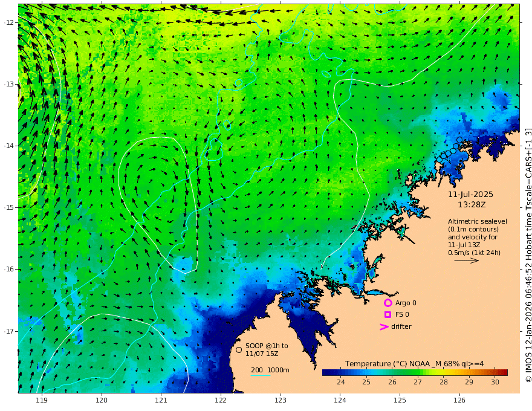Click latitude axis label -14

[x=9, y=146]
